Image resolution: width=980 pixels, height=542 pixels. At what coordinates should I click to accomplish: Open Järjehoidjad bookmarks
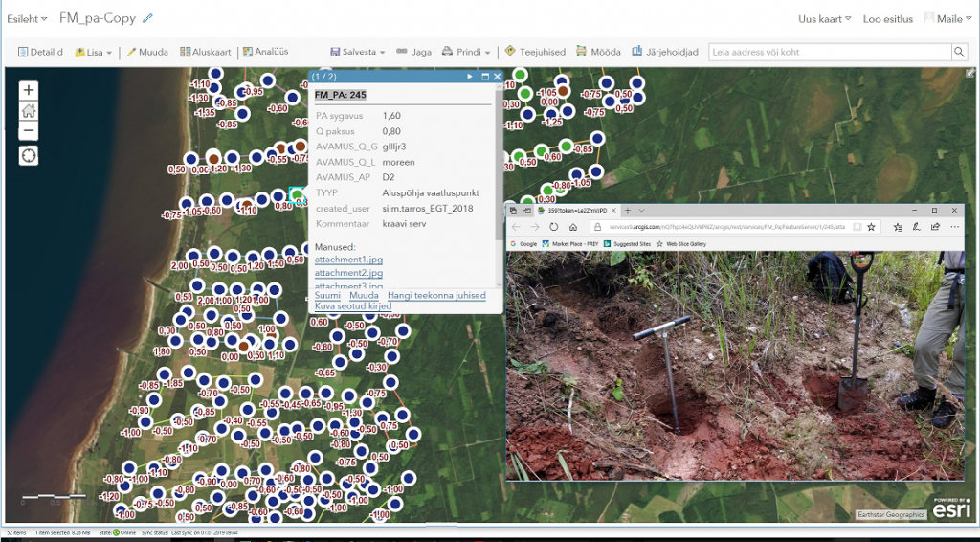coord(665,52)
